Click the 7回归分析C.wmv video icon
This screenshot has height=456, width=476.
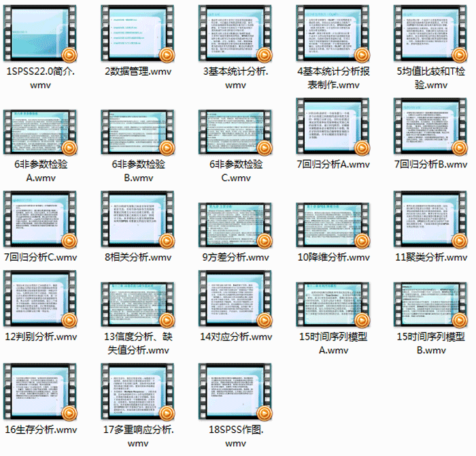(40, 219)
